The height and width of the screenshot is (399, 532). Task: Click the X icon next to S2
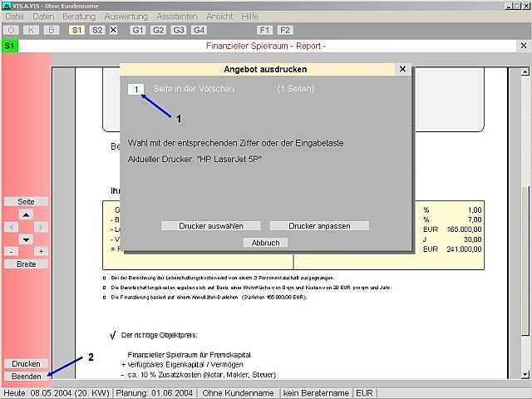[x=114, y=29]
